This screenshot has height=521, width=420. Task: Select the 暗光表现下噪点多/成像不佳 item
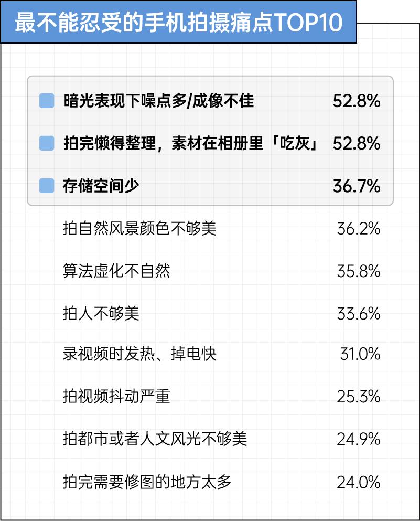point(158,101)
